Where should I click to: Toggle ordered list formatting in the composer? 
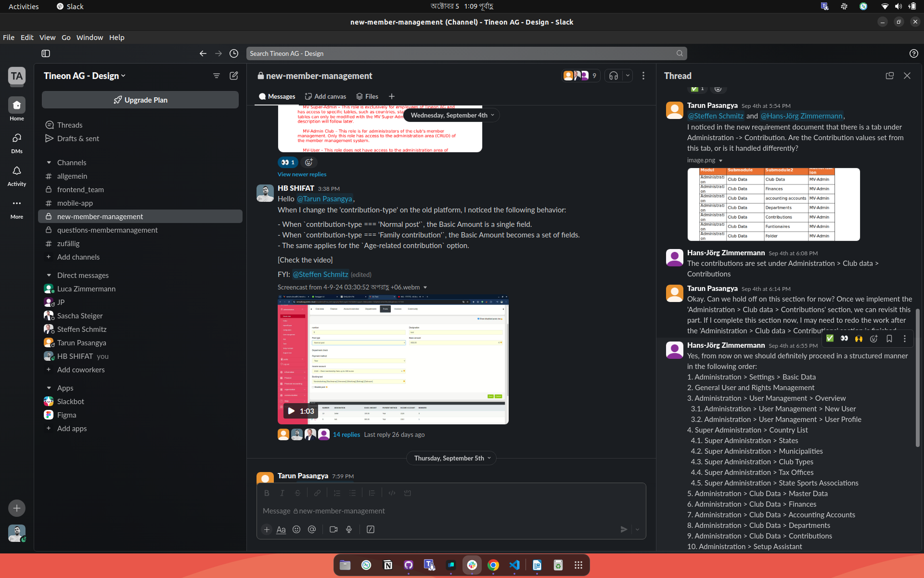tap(337, 493)
